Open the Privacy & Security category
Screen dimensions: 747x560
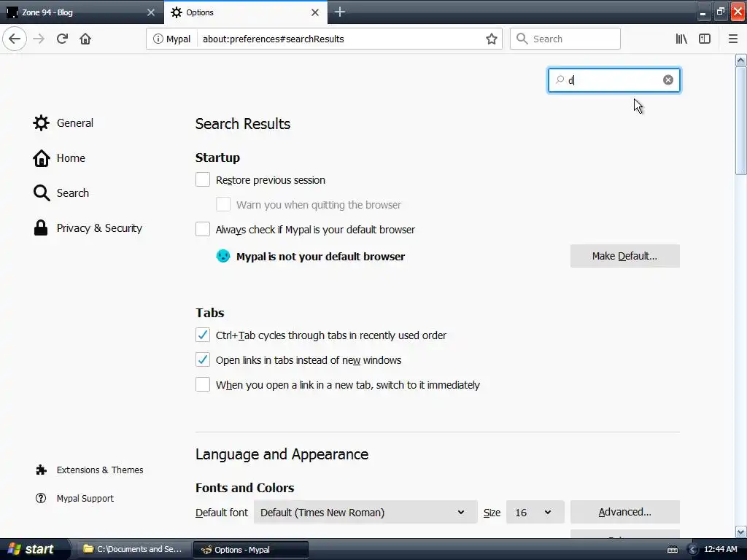coord(88,228)
